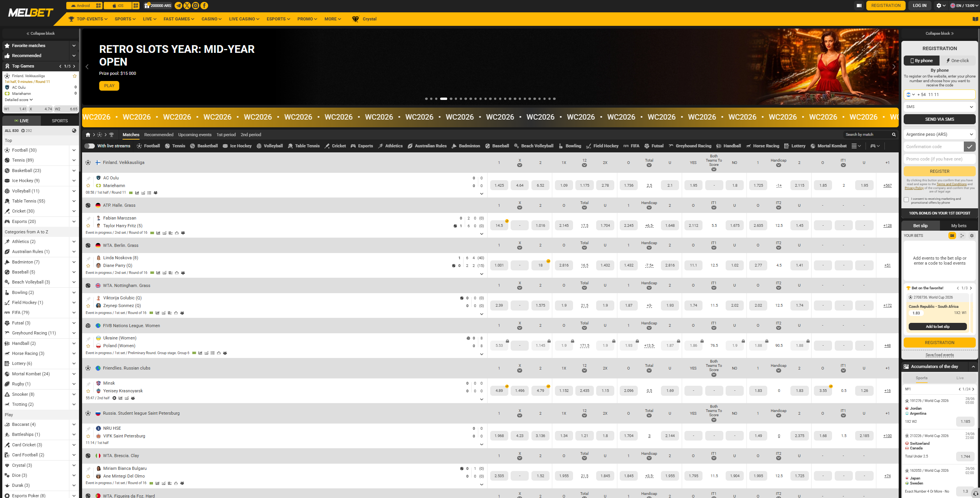This screenshot has height=498, width=980.
Task: Switch to 1st period tab
Action: coord(226,135)
